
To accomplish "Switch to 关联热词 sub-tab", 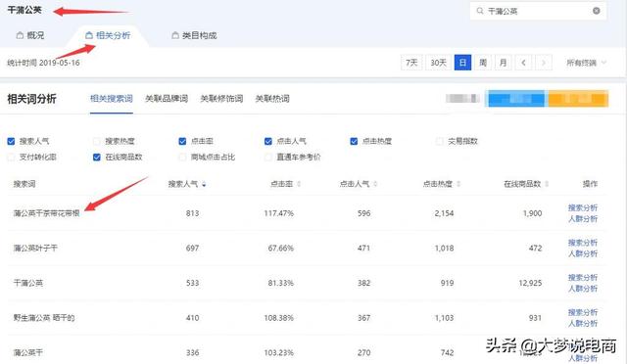I will (x=272, y=99).
